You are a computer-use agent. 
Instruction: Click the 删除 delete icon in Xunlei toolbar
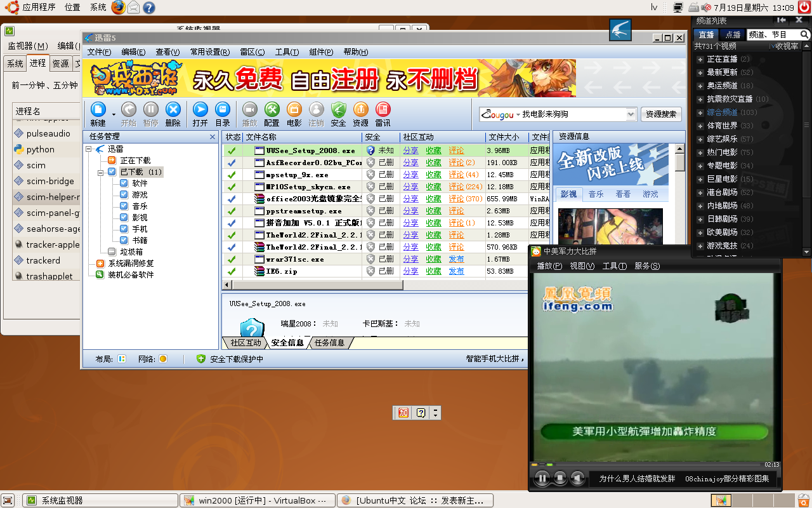tap(173, 109)
